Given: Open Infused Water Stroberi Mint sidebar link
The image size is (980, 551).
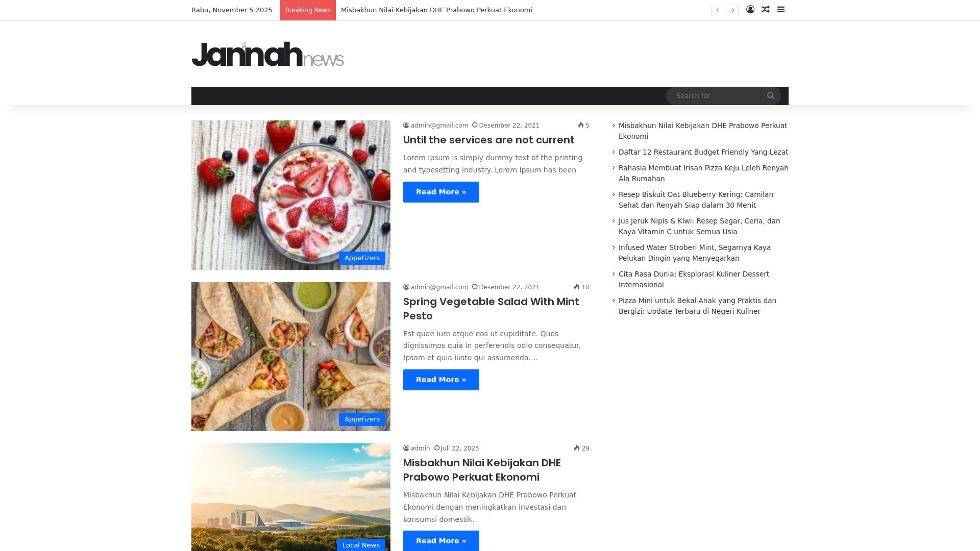Looking at the screenshot, I should [695, 253].
